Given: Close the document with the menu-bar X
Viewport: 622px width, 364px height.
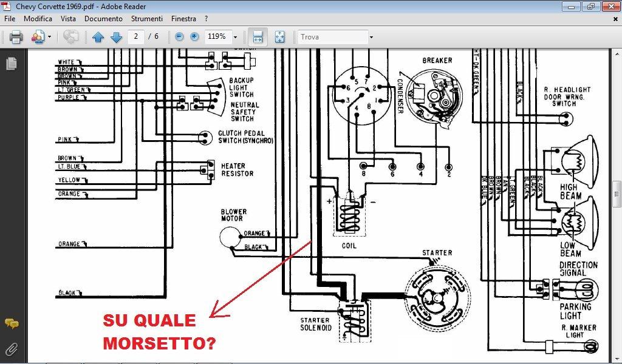Looking at the screenshot, I should [616, 19].
